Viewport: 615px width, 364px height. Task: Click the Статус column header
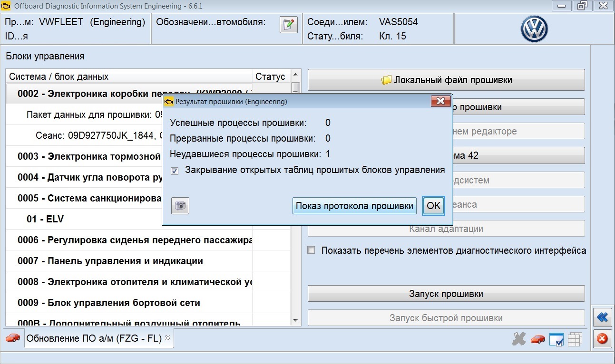click(271, 77)
